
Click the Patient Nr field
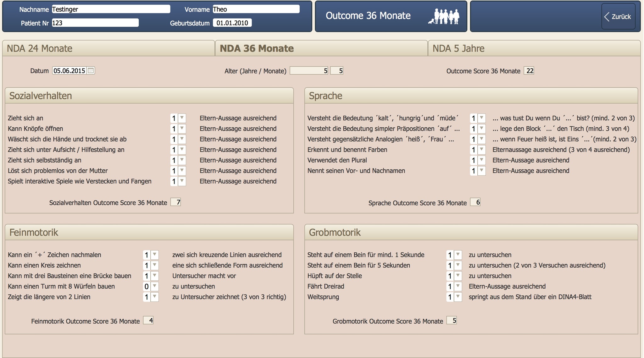click(x=95, y=23)
